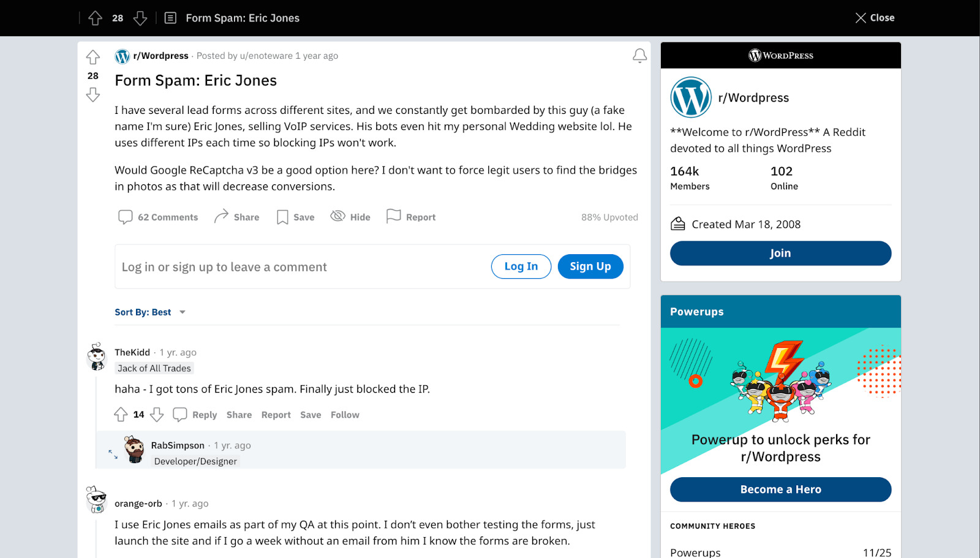980x558 pixels.
Task: Open orange-orb's user profile
Action: click(x=138, y=503)
